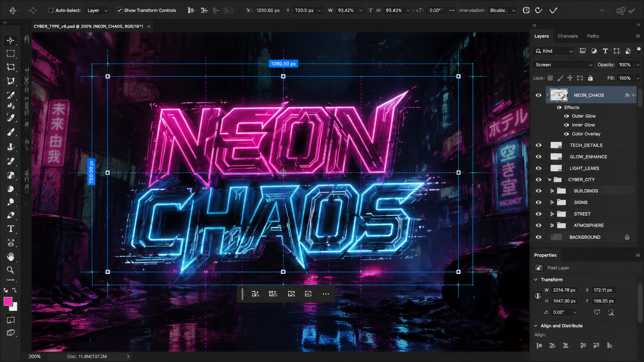Click the background color swatch
This screenshot has height=362, width=644.
(x=14, y=307)
